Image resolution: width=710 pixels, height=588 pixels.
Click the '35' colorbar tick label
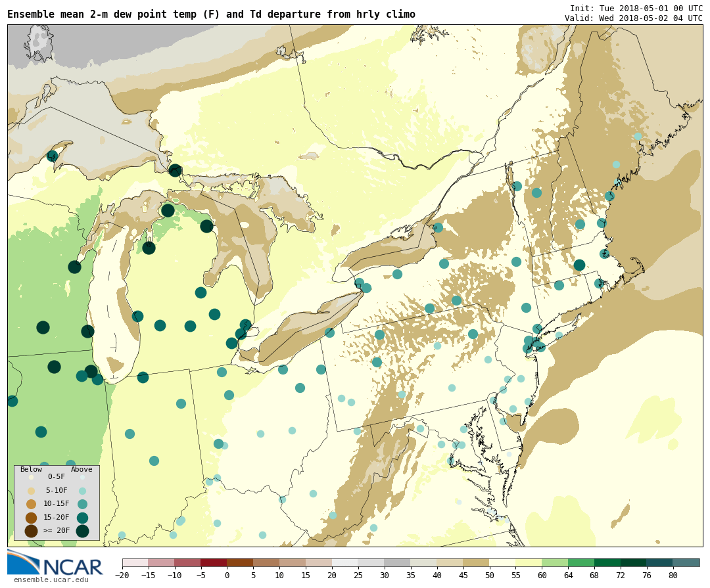click(411, 576)
